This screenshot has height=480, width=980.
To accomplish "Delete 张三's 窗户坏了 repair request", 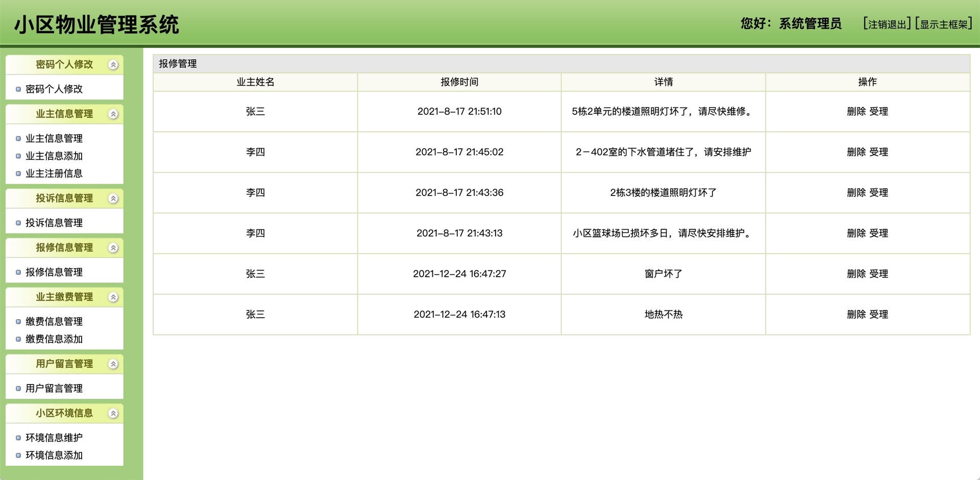I will 856,274.
